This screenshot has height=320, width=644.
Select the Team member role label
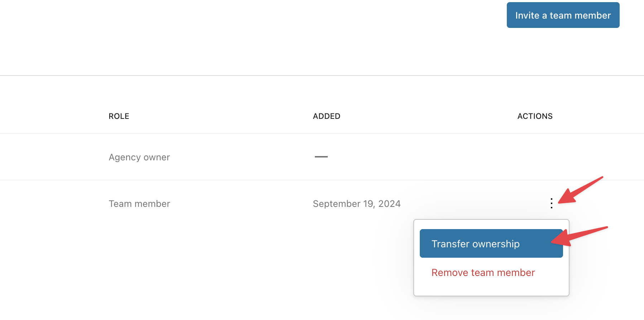(139, 204)
